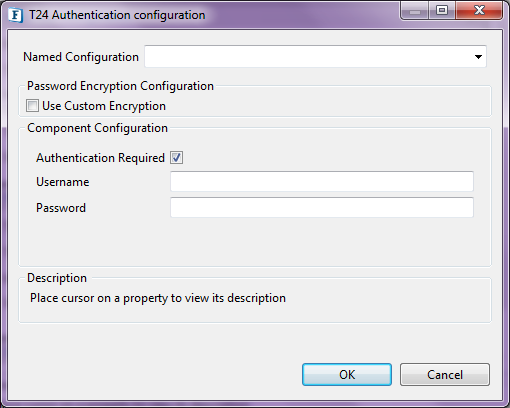Click inside the Named Configuration combo box
This screenshot has height=408, width=510.
(315, 57)
